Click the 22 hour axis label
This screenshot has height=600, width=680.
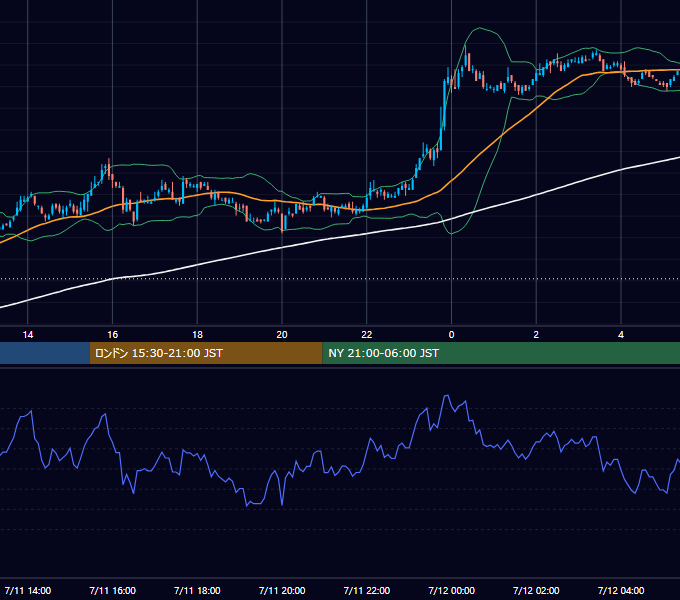367,335
